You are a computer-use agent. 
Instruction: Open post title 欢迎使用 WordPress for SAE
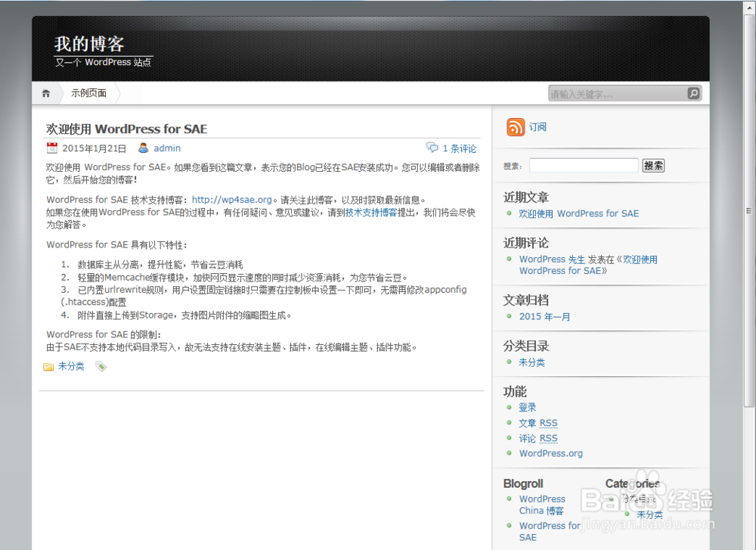pos(127,129)
